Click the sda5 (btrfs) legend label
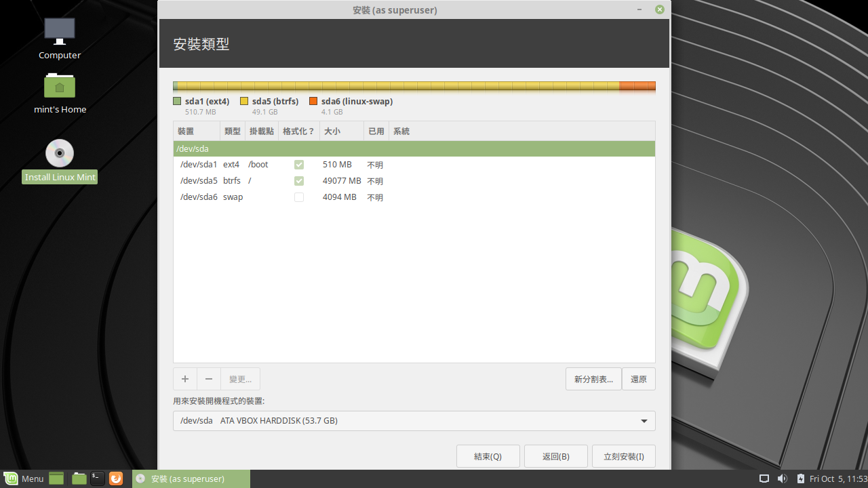Screen dimensions: 868x488 (275, 102)
